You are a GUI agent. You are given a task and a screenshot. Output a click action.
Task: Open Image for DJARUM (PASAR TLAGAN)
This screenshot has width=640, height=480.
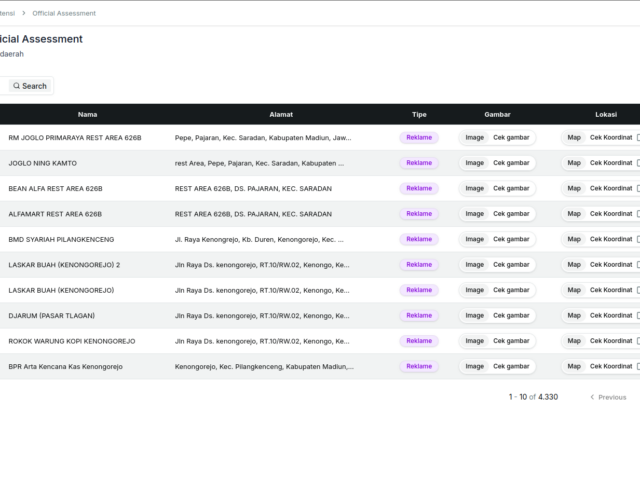pyautogui.click(x=474, y=316)
